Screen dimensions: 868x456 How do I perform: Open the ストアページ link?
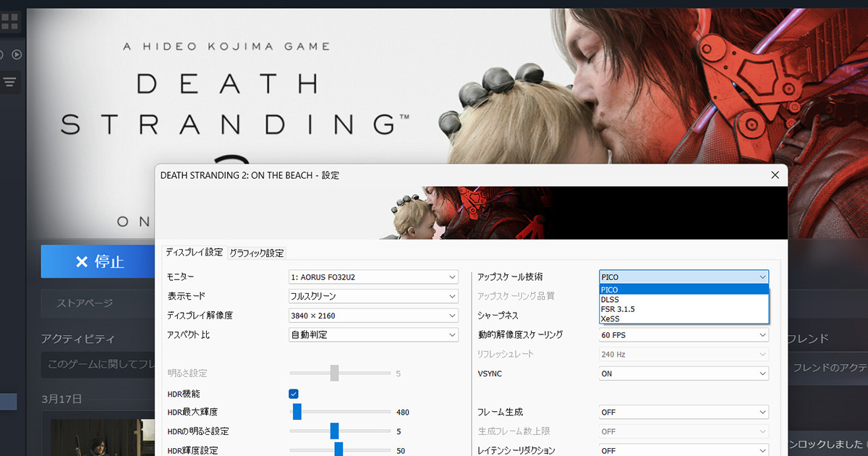(x=85, y=303)
